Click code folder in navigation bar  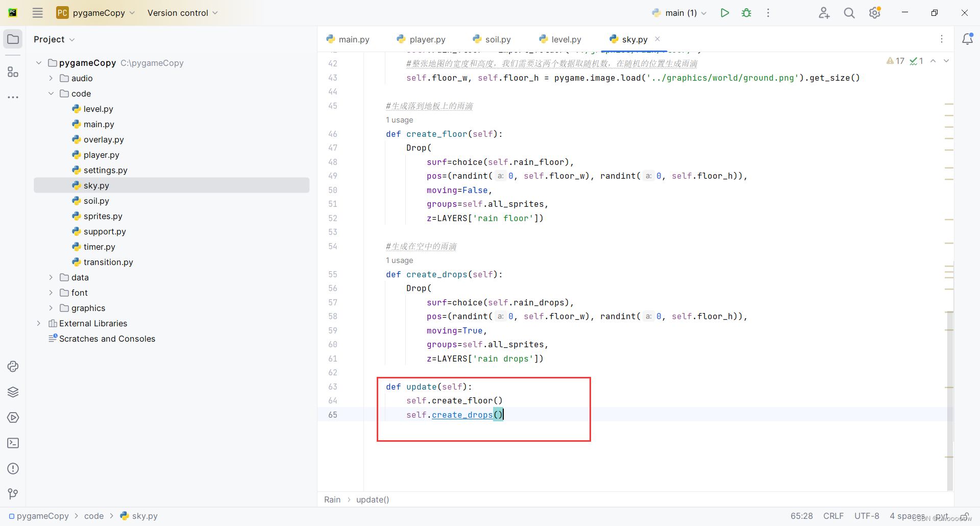tap(94, 516)
